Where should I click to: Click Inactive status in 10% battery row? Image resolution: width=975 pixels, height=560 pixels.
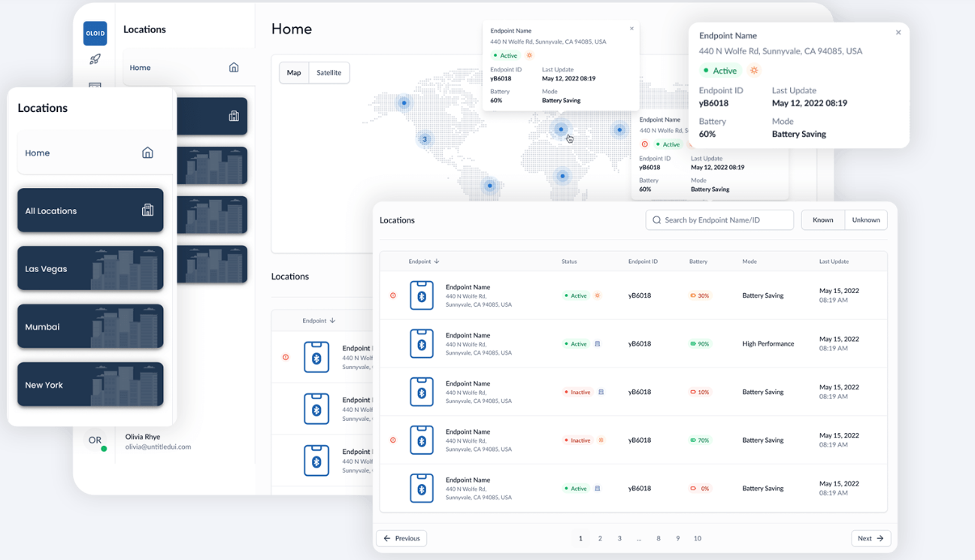(577, 392)
